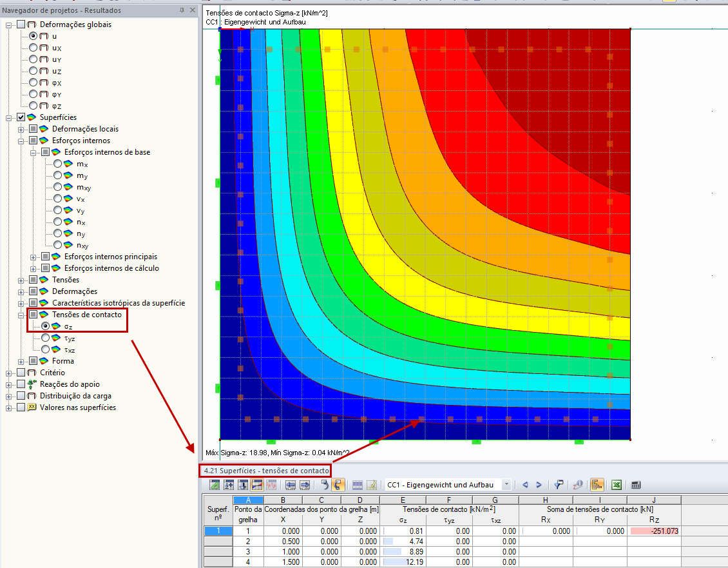728x568 pixels.
Task: Enable the Deformações globais checkbox
Action: [21, 24]
